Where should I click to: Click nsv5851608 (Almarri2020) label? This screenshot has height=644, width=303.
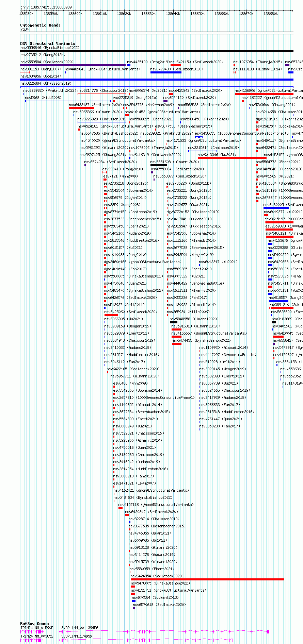(x=175, y=162)
